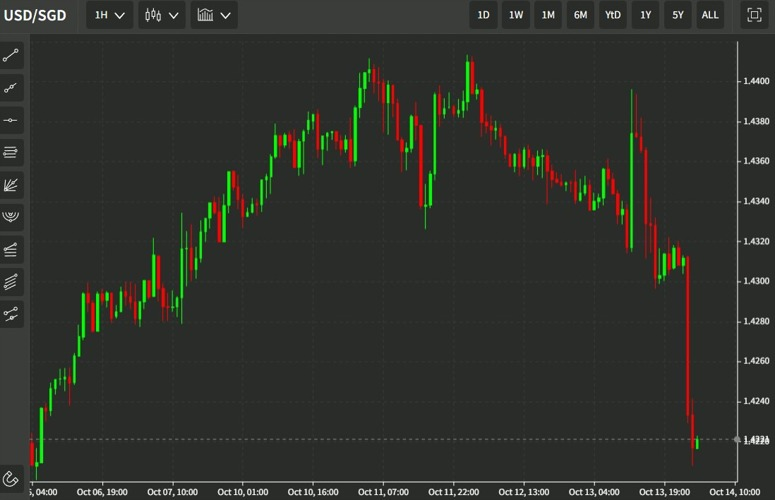This screenshot has height=500, width=775.
Task: Select the parallel channel tool
Action: click(x=11, y=282)
